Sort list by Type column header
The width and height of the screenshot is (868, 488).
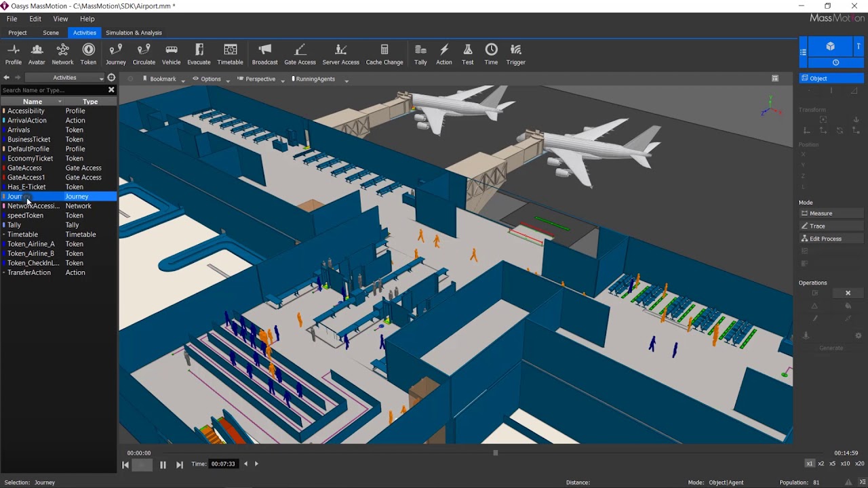coord(90,102)
